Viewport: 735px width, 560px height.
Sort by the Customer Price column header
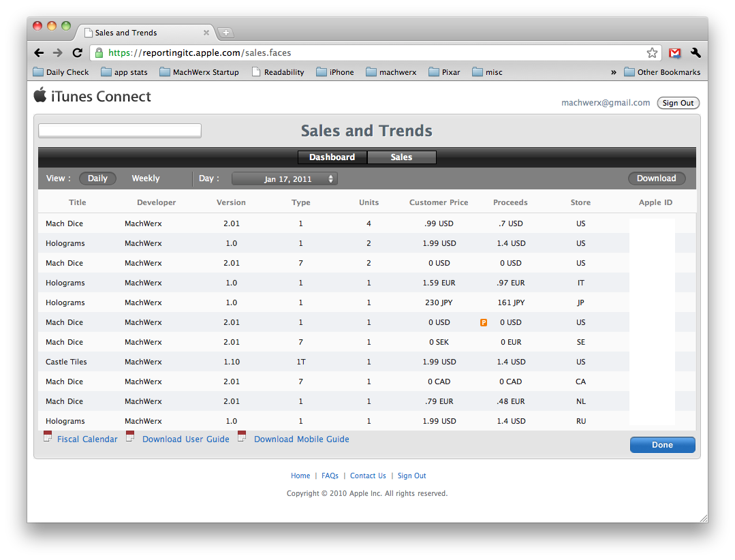[439, 202]
